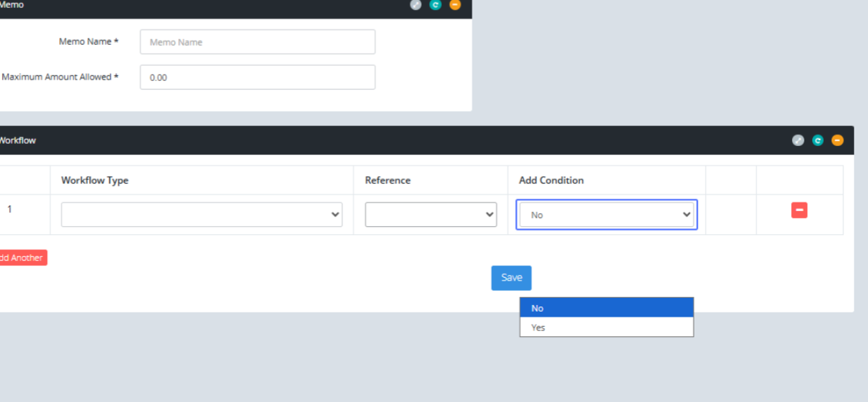Click the Add Condition column header
This screenshot has width=868, height=402.
coord(551,180)
